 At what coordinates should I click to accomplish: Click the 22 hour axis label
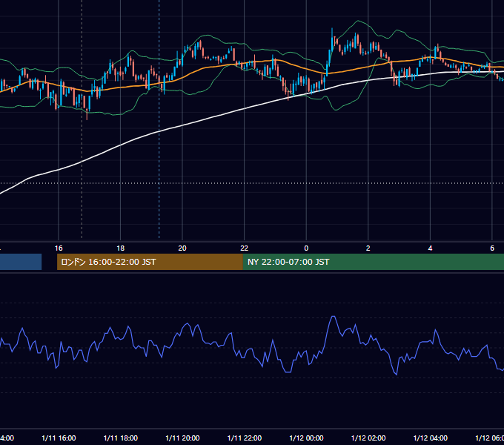pyautogui.click(x=245, y=248)
